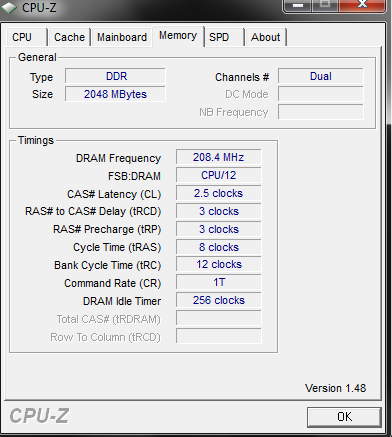This screenshot has width=392, height=437.
Task: Click the Memory tab
Action: click(178, 36)
